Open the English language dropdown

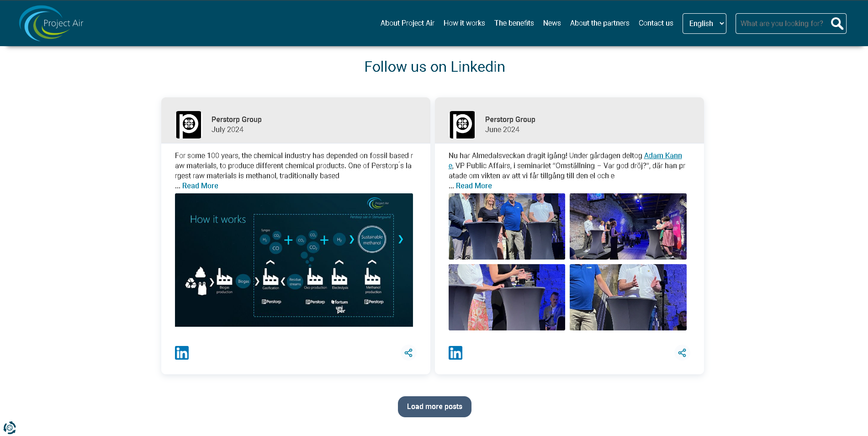click(x=704, y=23)
